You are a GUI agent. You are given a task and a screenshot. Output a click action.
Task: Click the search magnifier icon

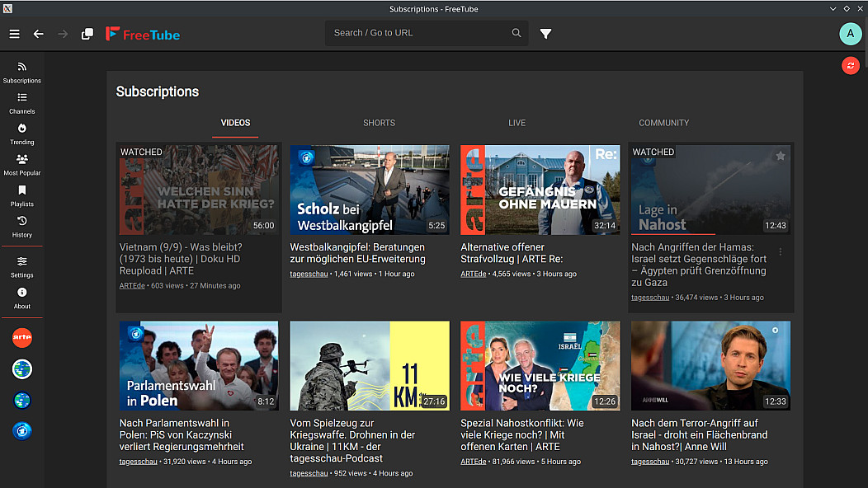(517, 33)
